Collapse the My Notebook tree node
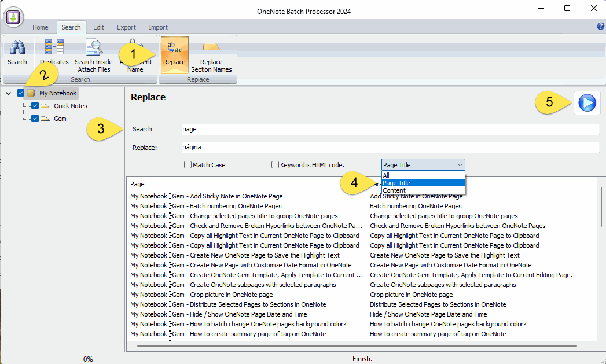 pyautogui.click(x=9, y=93)
